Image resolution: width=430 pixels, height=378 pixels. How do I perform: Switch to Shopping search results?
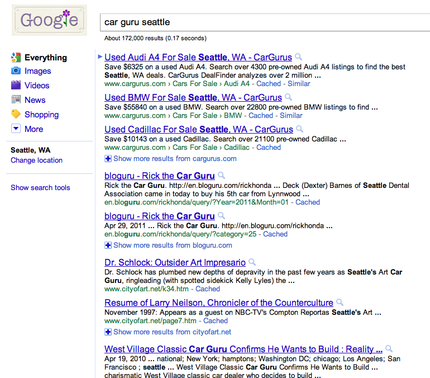41,115
